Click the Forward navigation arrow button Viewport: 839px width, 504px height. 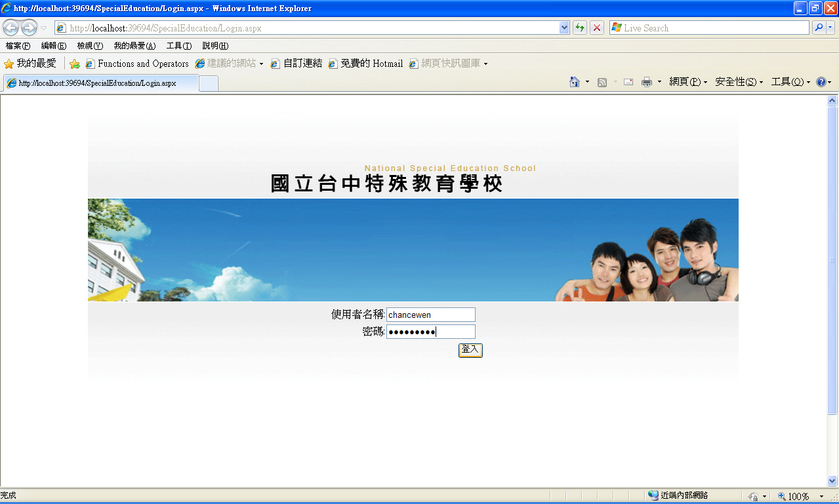[x=29, y=28]
